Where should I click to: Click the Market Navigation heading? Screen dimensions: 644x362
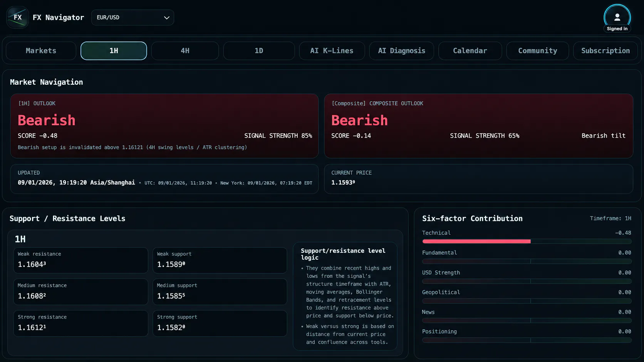pos(46,82)
